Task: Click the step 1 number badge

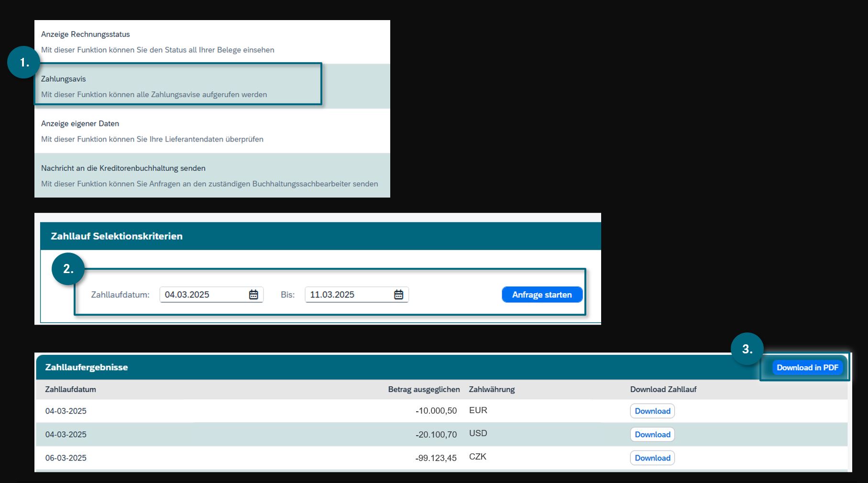Action: pos(24,62)
